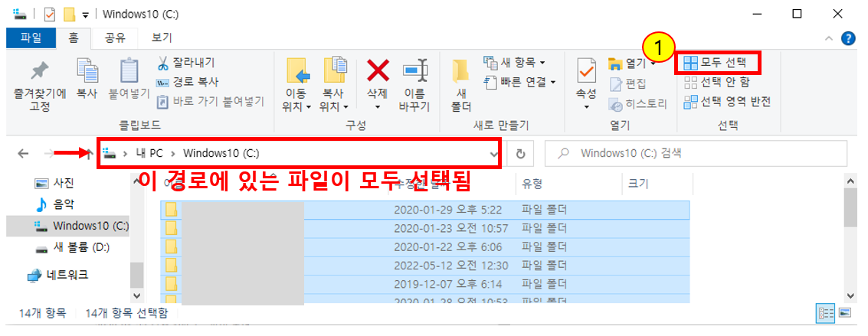Click the 이름 바꾸기 rename icon
Viewport: 868px width, 336px height.
coord(414,70)
